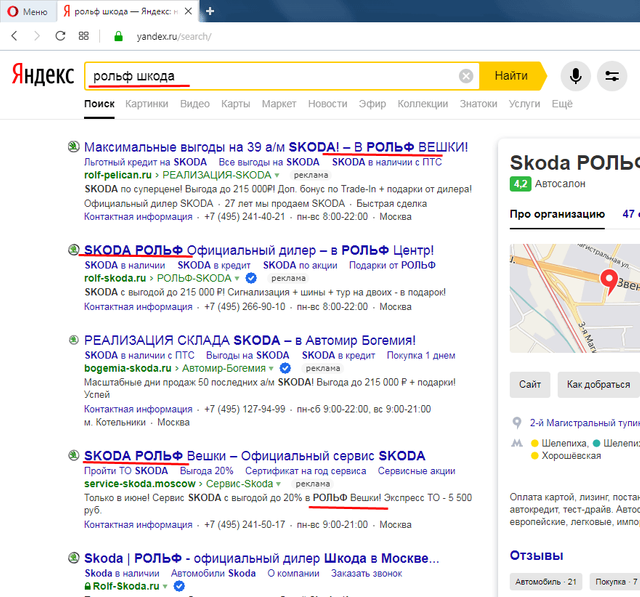Viewport: 640px width, 597px height.
Task: Click Льготный кредит на SKODA sitelink
Action: (x=145, y=162)
